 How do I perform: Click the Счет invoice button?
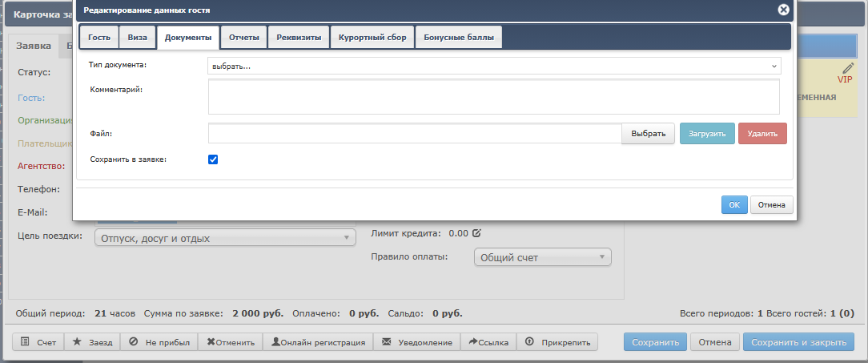point(38,342)
